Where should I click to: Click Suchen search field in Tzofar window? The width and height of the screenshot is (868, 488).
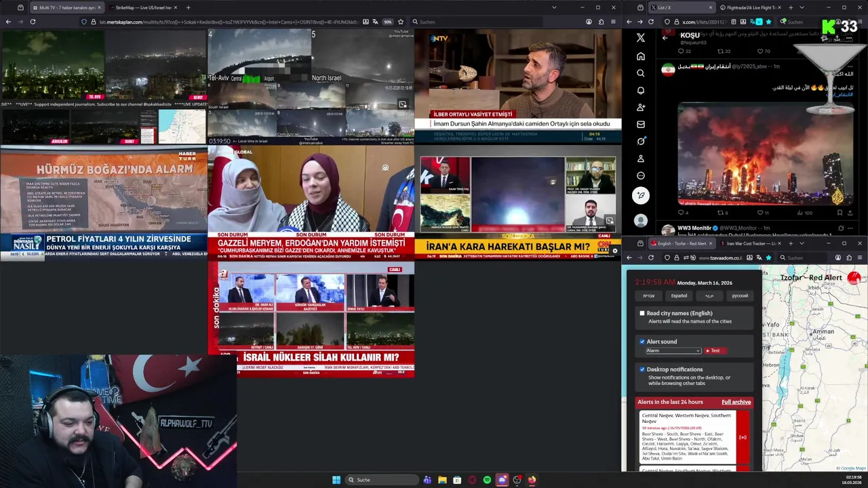pyautogui.click(x=804, y=258)
